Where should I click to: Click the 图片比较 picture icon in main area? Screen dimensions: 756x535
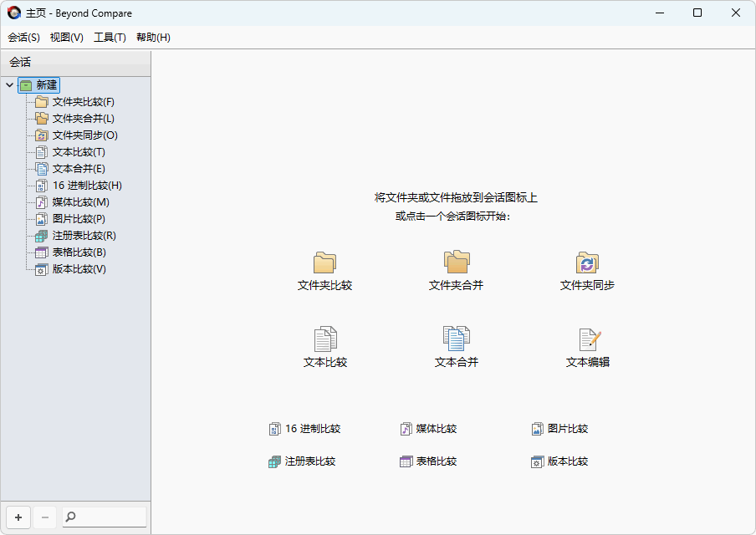[537, 429]
